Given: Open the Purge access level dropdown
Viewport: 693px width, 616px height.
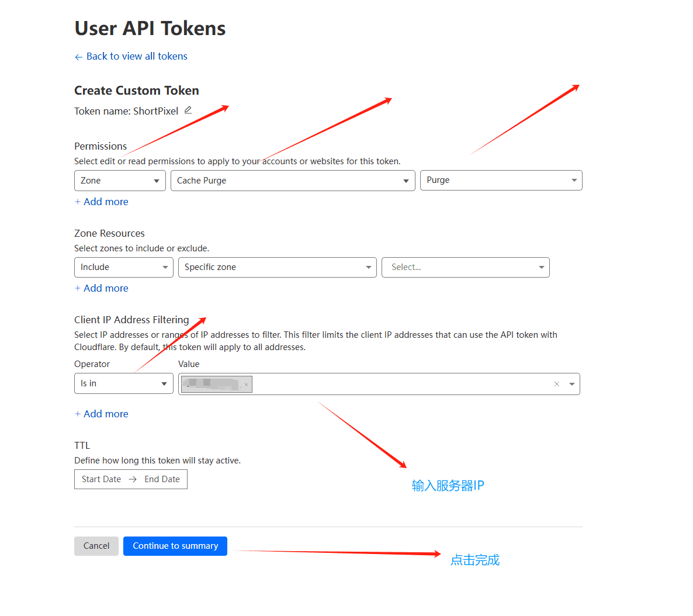Looking at the screenshot, I should [x=501, y=181].
